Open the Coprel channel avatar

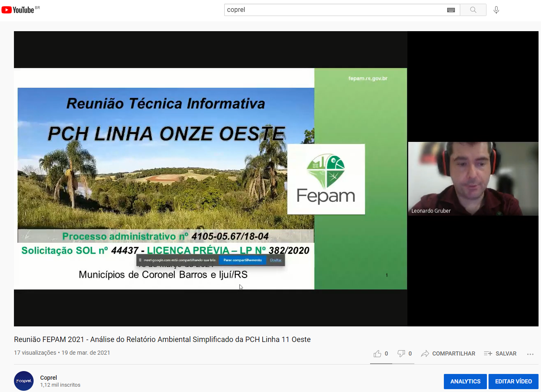coord(24,381)
